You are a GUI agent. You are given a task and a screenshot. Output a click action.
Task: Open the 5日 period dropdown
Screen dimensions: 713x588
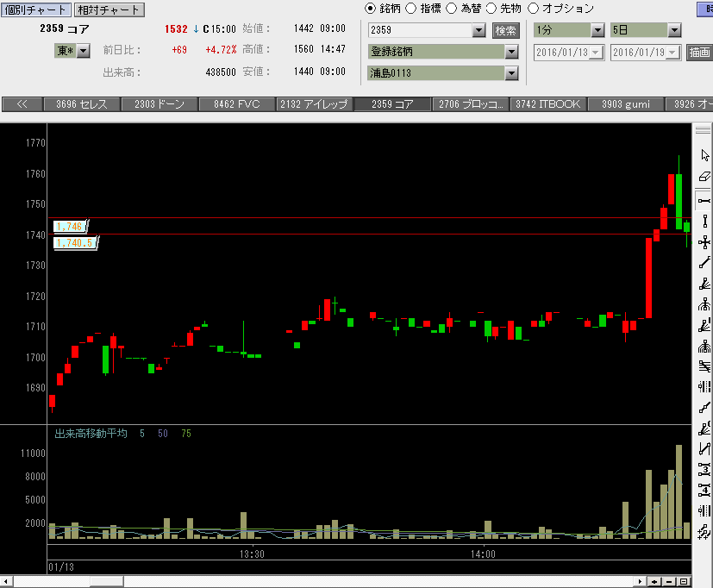[674, 30]
